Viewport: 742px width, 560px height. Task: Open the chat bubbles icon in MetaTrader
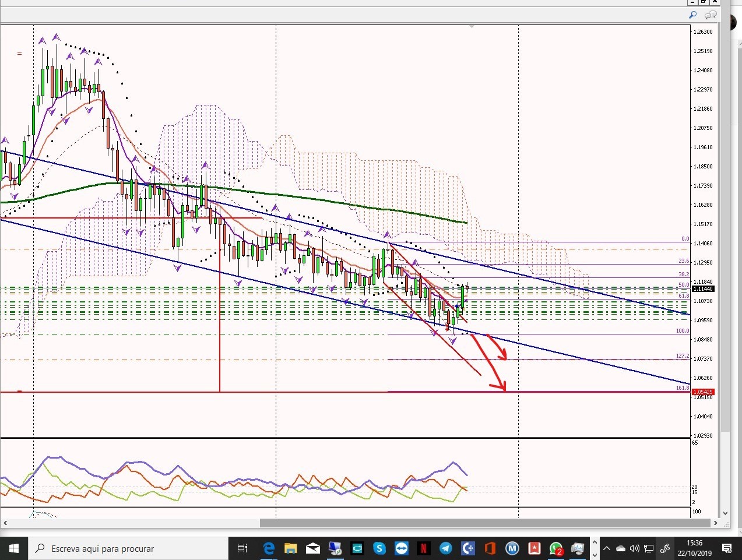coord(711,15)
